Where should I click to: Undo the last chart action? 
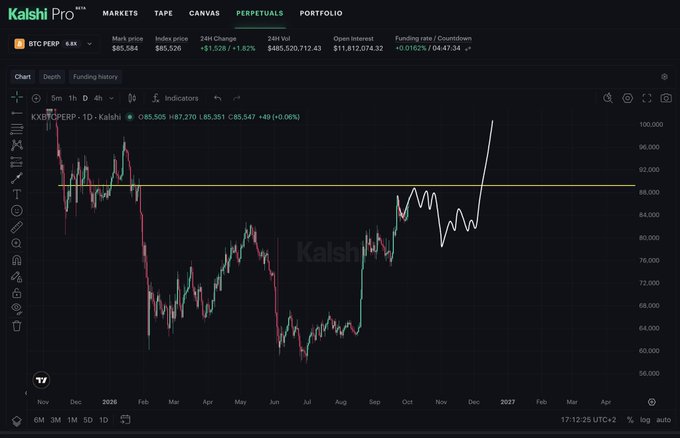click(218, 98)
